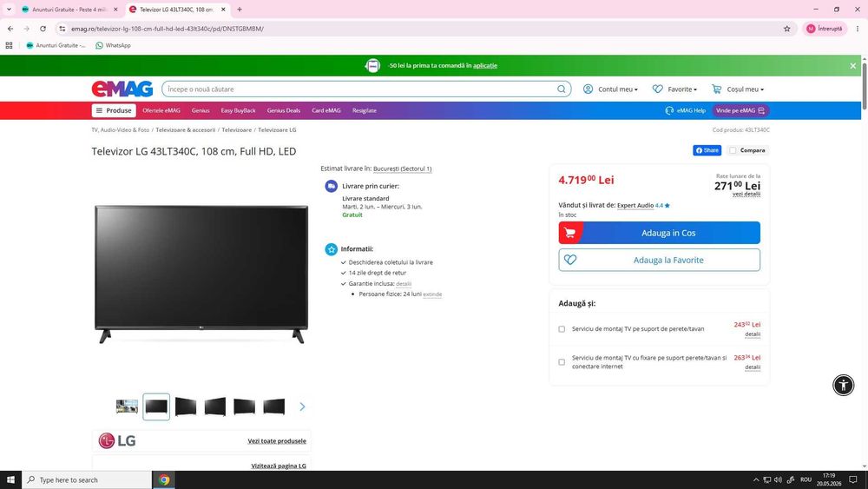This screenshot has height=489, width=868.
Task: Open the 'aplicatie' link in banner
Action: click(485, 65)
